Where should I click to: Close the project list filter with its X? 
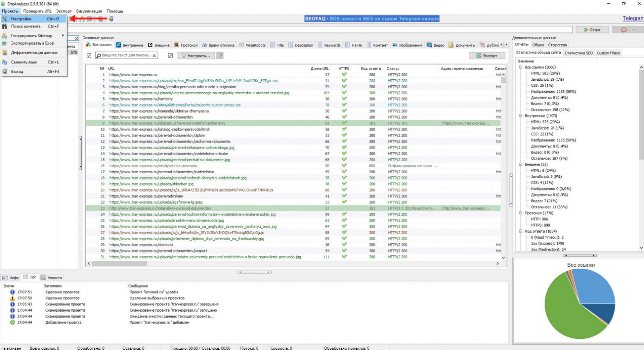76,38
